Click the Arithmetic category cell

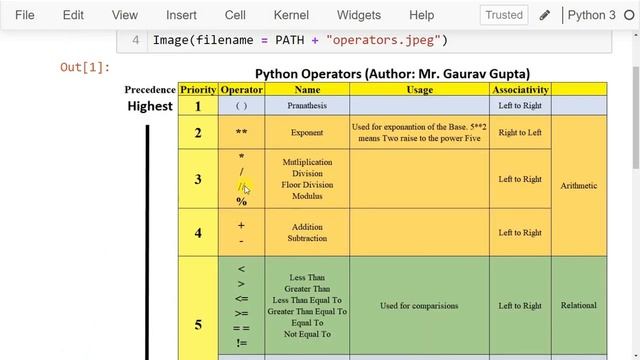click(x=579, y=186)
